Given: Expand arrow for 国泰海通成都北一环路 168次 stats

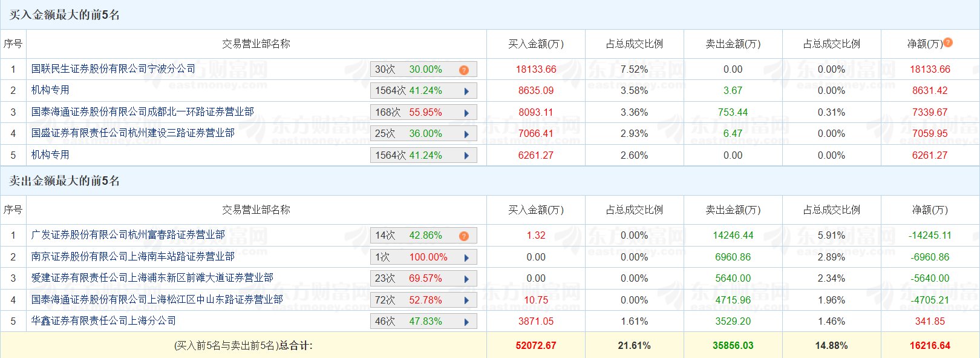Looking at the screenshot, I should pyautogui.click(x=466, y=113).
